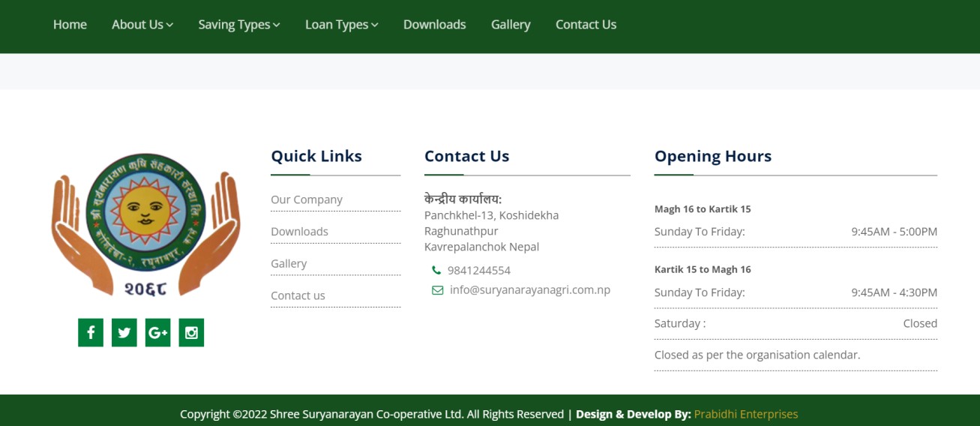Click the Gallery quick link in footer
The image size is (980, 426).
click(x=289, y=263)
